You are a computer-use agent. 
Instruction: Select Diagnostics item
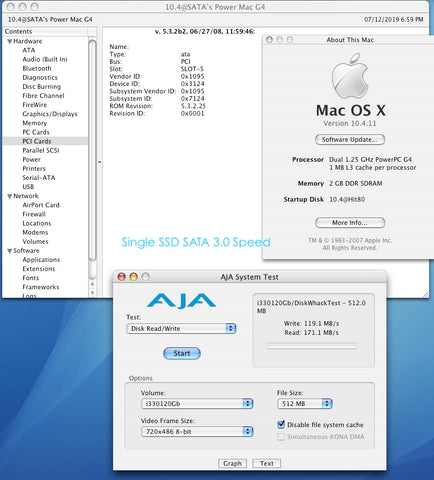(x=40, y=78)
